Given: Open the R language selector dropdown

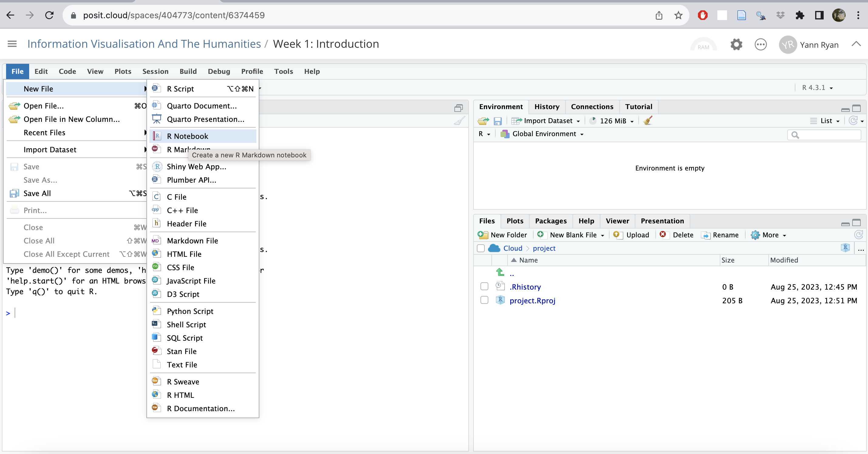Looking at the screenshot, I should (x=484, y=134).
